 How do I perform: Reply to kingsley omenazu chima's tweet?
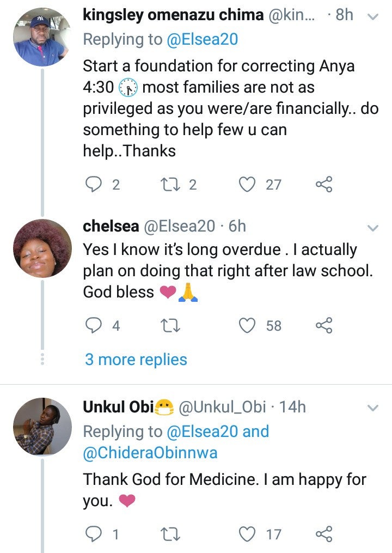(95, 185)
